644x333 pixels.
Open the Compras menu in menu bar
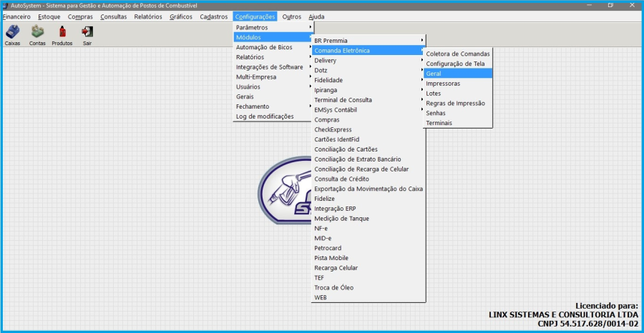(x=80, y=17)
